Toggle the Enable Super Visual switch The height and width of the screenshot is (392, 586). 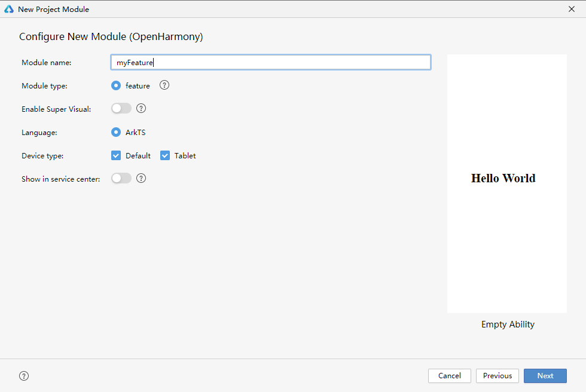pos(121,109)
